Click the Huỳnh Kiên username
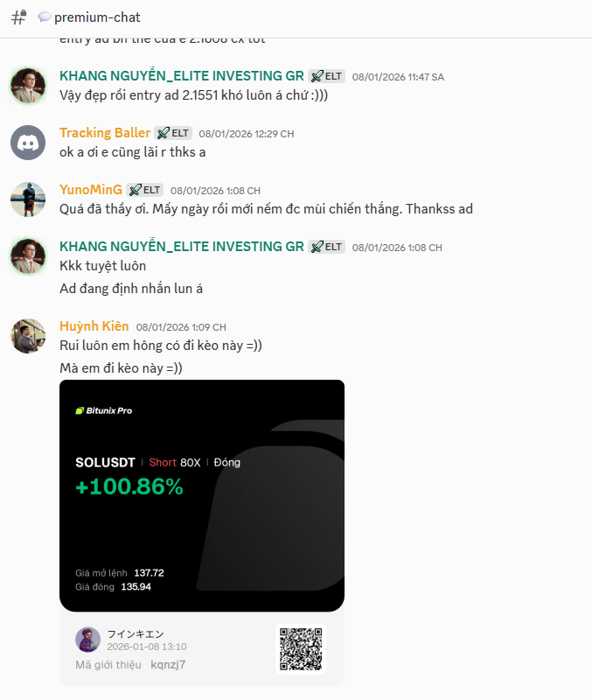The width and height of the screenshot is (592, 700). (94, 325)
